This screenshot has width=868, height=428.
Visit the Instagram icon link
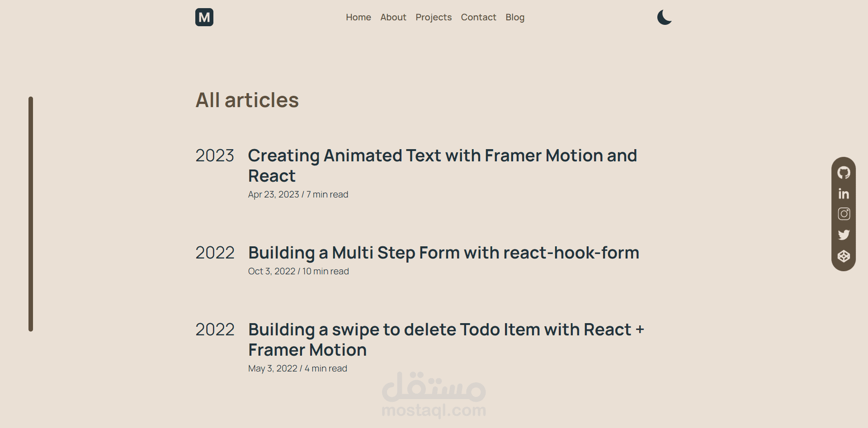844,214
